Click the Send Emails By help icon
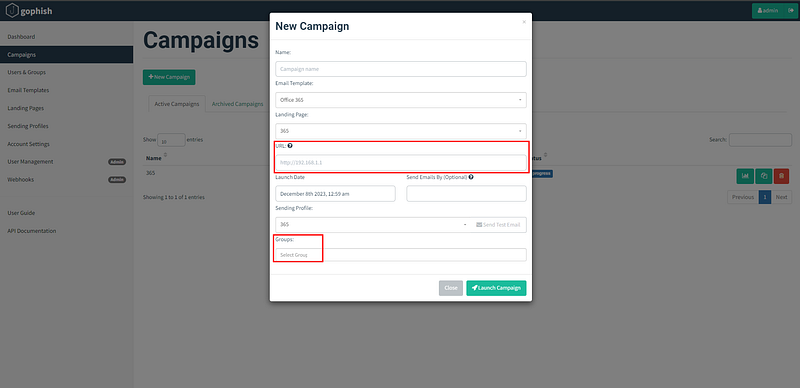Viewport: 800px width, 388px height. click(471, 177)
